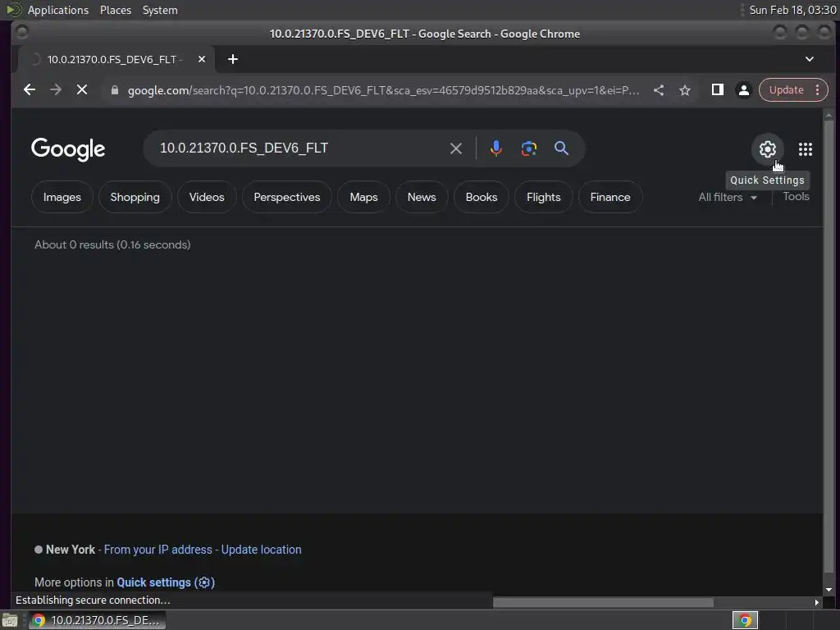
Task: Filter results by Flights
Action: click(543, 197)
